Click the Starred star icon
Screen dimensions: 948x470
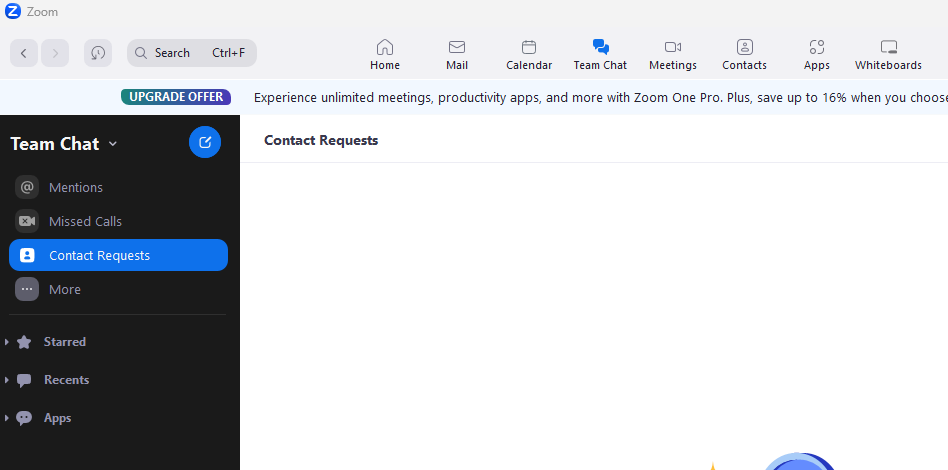point(24,342)
